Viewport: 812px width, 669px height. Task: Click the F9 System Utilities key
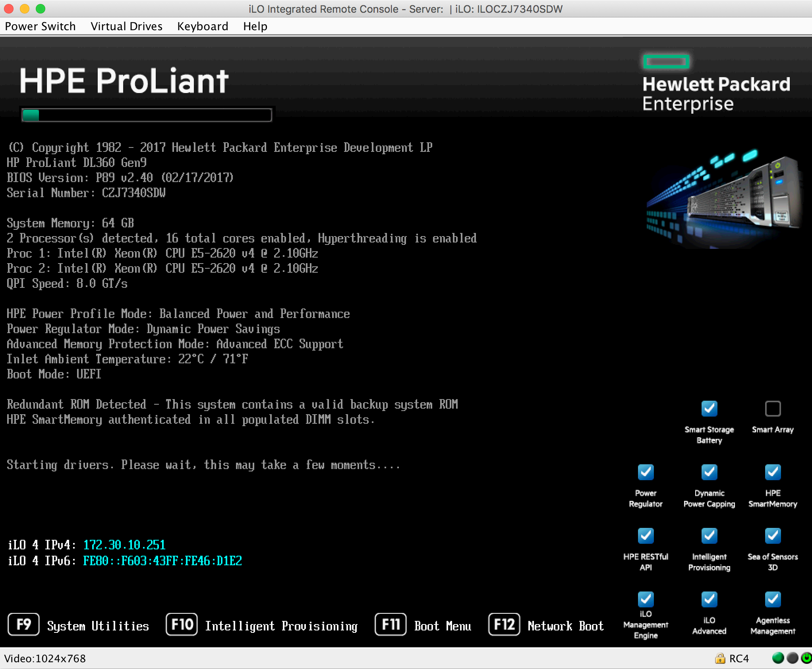(23, 624)
